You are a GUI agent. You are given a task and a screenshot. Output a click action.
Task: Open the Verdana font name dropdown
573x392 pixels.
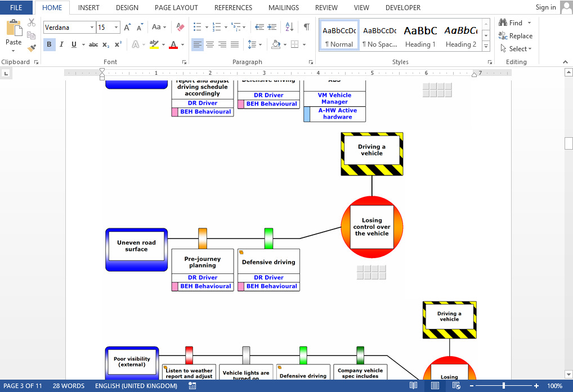point(92,28)
